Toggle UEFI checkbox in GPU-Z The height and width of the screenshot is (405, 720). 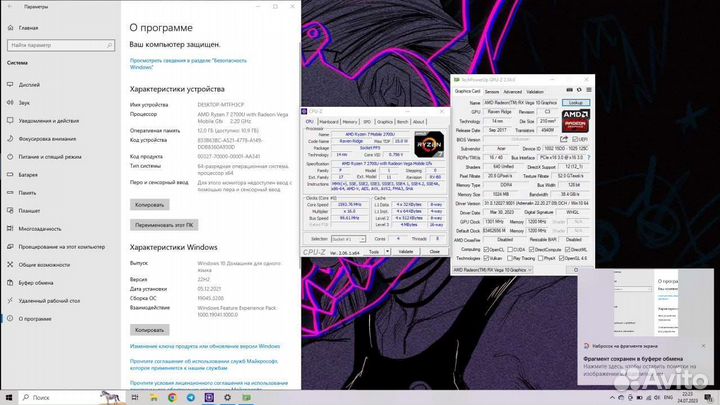point(575,139)
